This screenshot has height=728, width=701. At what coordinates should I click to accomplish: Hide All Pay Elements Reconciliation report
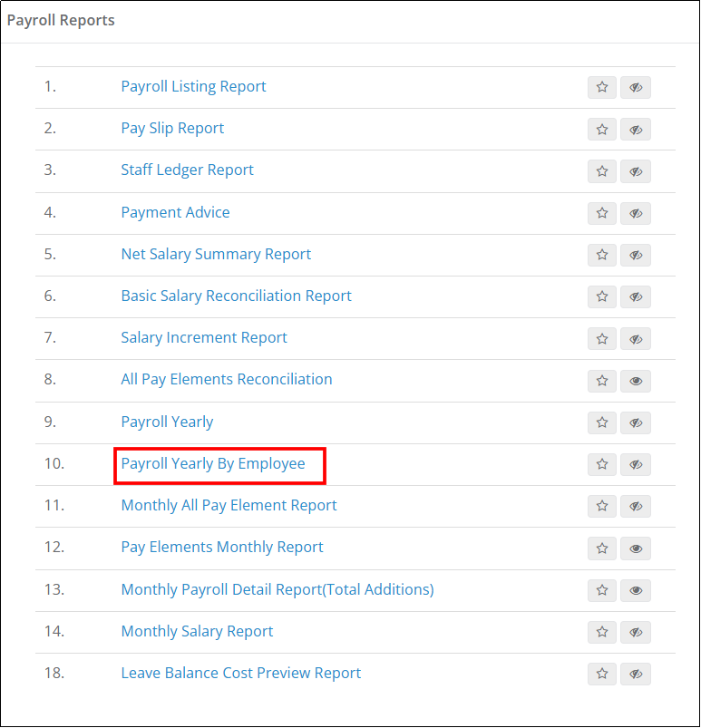[636, 381]
